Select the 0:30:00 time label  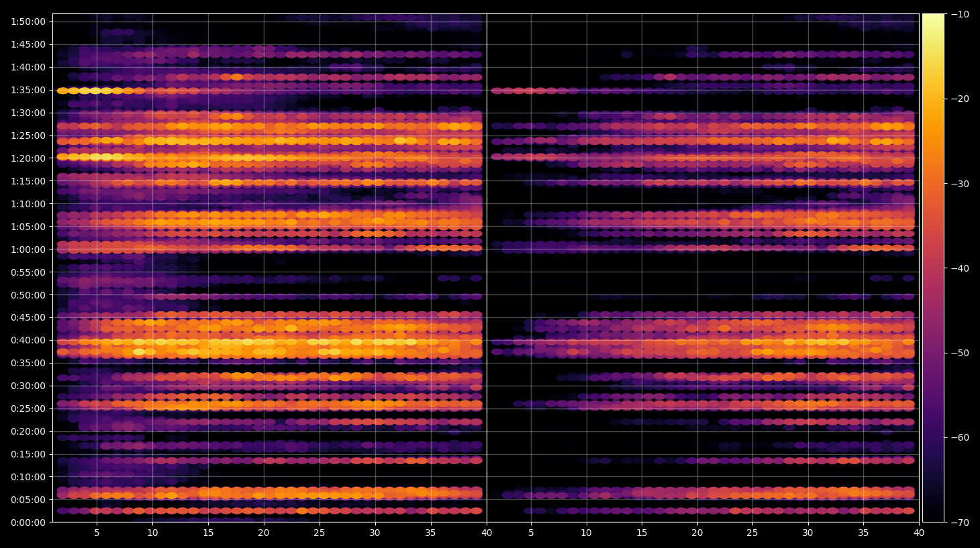[x=28, y=386]
